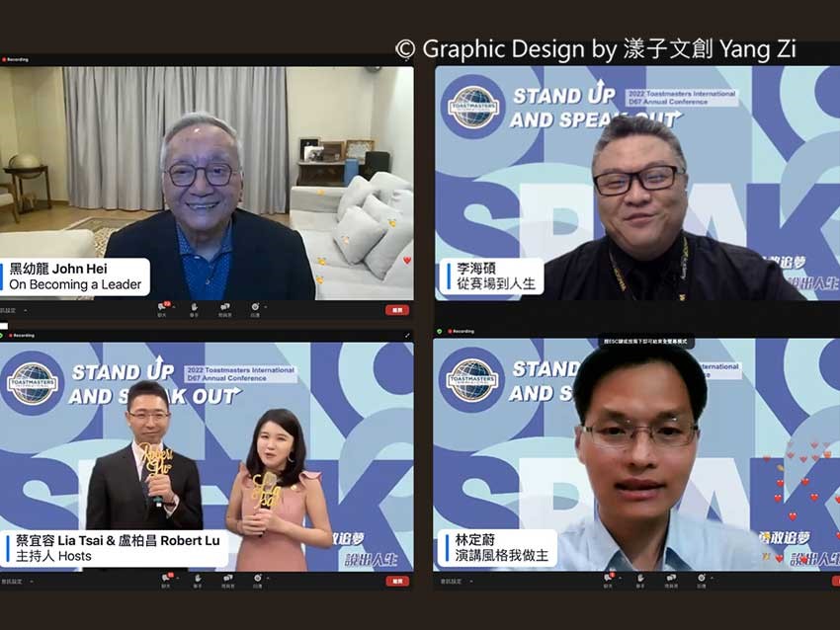Open reactions in the Hosts Zoom window

point(258,580)
